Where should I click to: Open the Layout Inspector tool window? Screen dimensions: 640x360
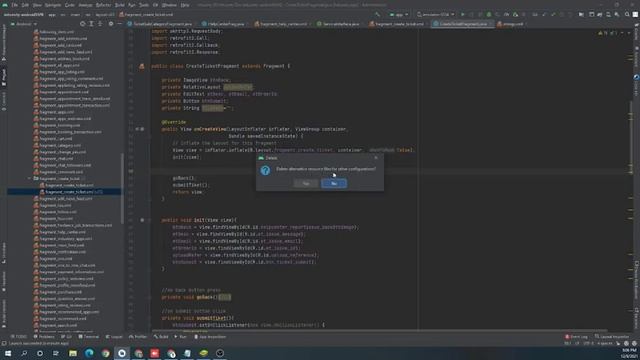coord(612,337)
